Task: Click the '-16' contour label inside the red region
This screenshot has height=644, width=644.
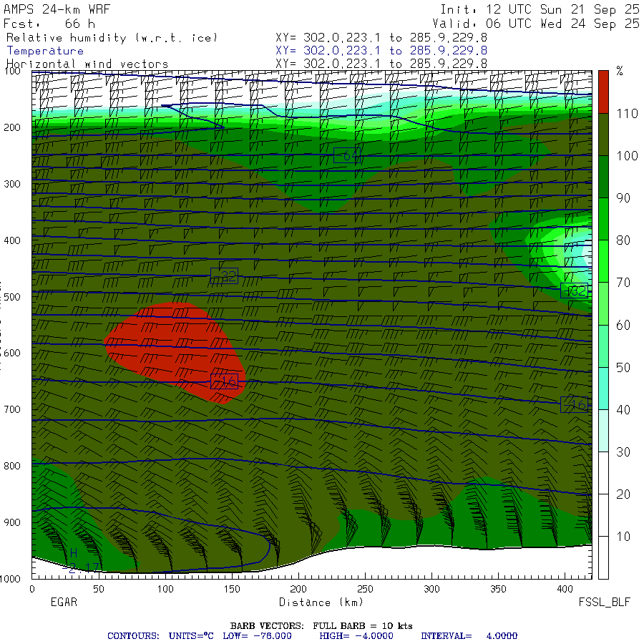Action: [224, 381]
